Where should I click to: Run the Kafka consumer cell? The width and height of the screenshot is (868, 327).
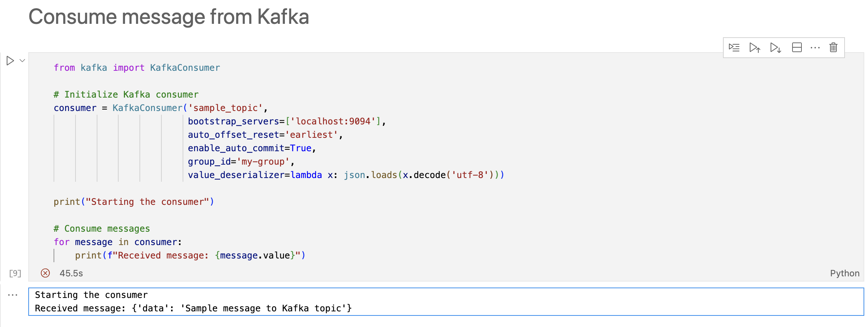click(10, 60)
